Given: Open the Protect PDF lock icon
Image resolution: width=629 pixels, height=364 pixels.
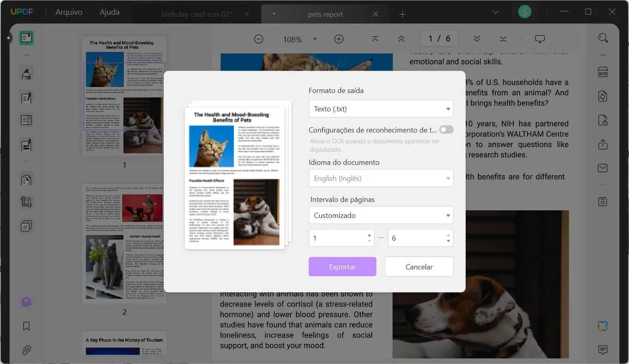Looking at the screenshot, I should tap(603, 120).
